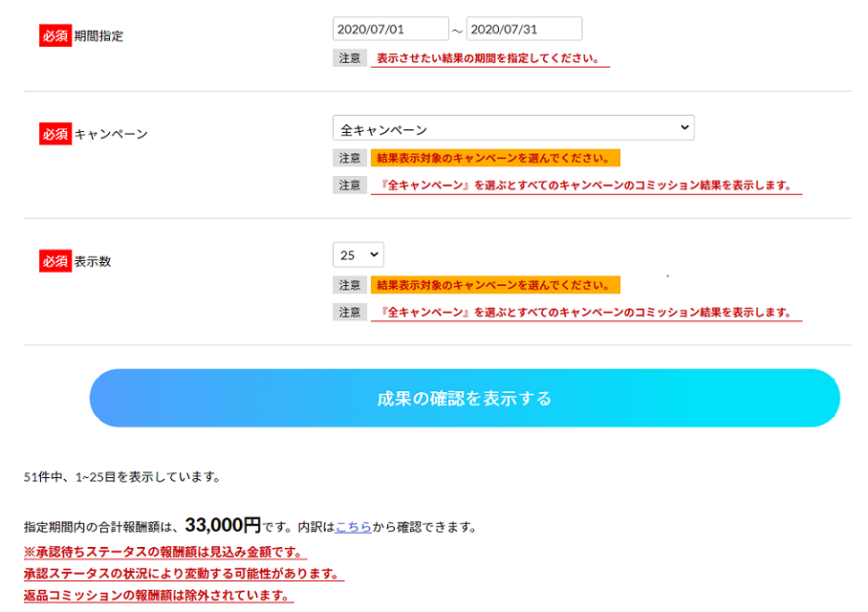
Task: Follow the こちら breakdown link
Action: [353, 527]
